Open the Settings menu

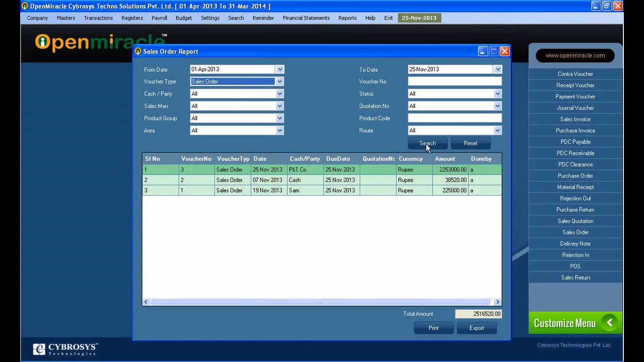[x=210, y=18]
